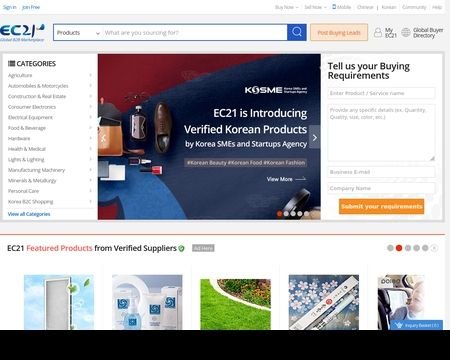Expand the Agriculture category arrow
The height and width of the screenshot is (360, 450).
(90, 75)
